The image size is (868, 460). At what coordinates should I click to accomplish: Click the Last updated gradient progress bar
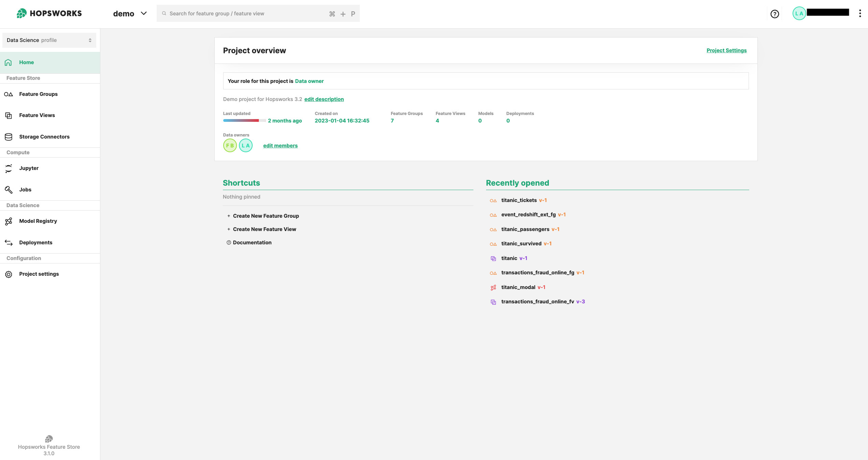coord(244,120)
